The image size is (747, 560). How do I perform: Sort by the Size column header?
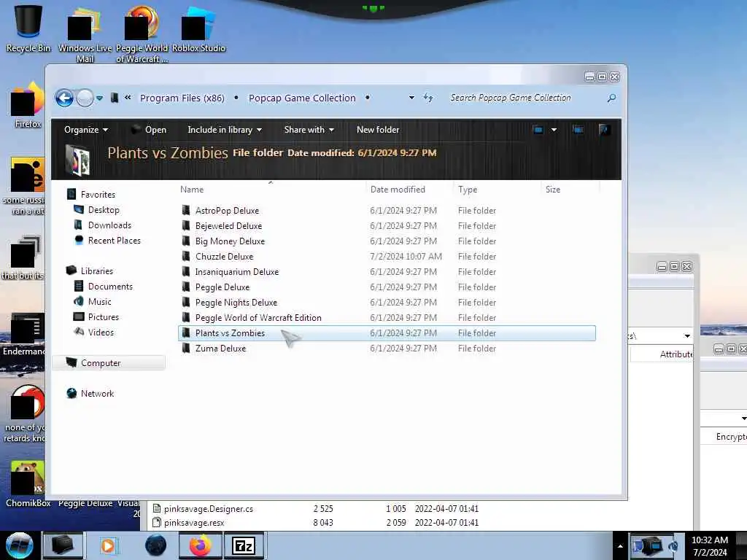[570, 190]
